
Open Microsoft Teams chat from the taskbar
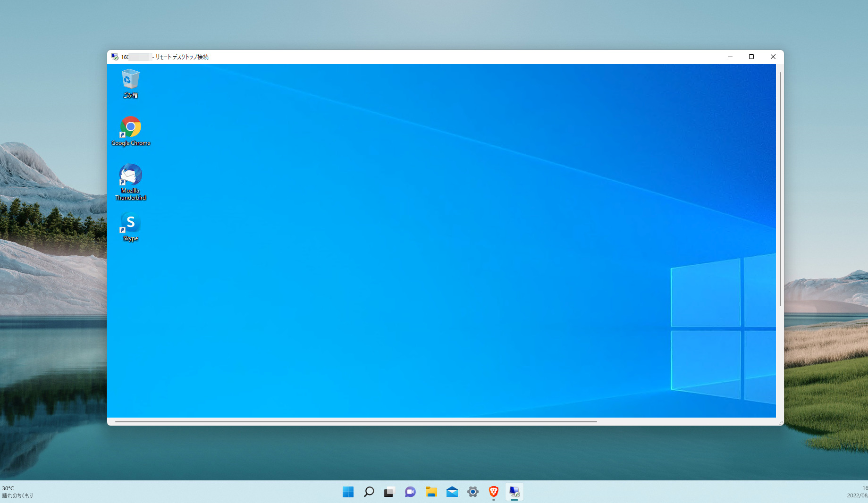click(x=410, y=492)
